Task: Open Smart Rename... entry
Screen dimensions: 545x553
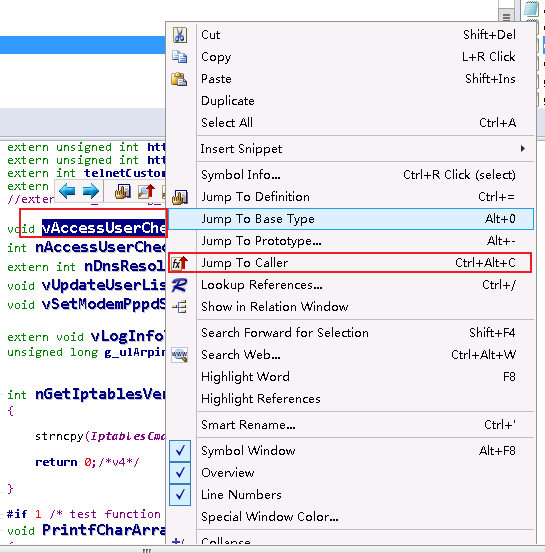Action: (x=351, y=425)
